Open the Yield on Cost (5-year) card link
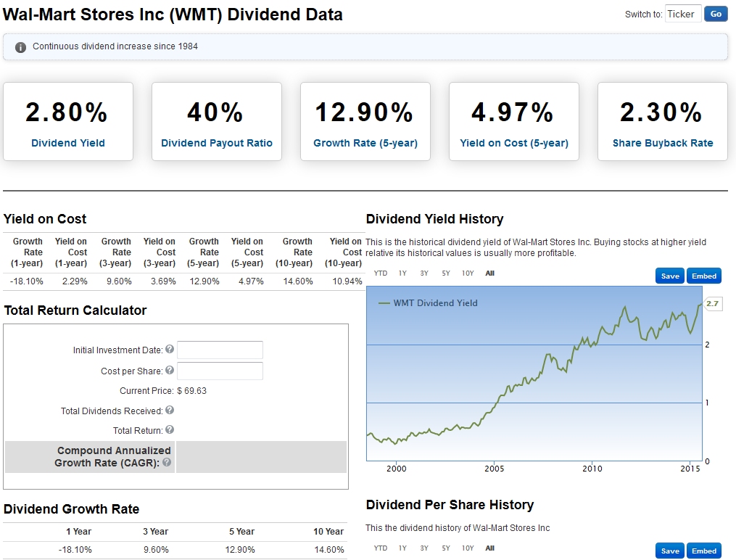736x560 pixels. [514, 143]
